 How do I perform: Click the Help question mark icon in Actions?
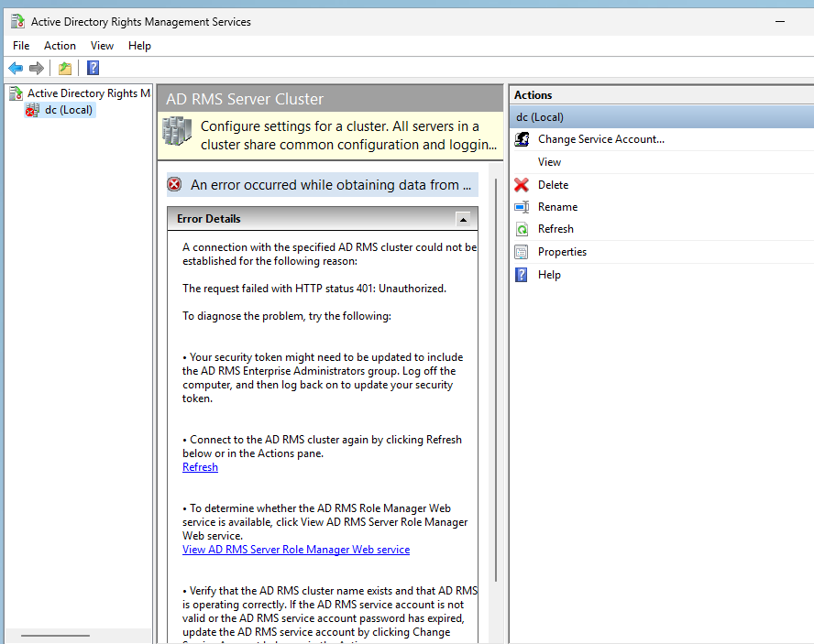point(522,275)
